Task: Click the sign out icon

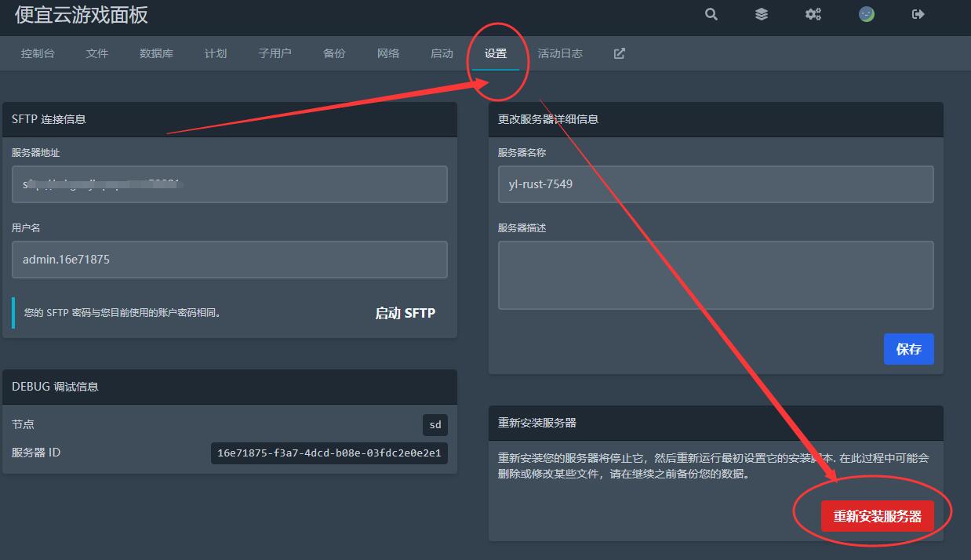Action: (x=918, y=14)
